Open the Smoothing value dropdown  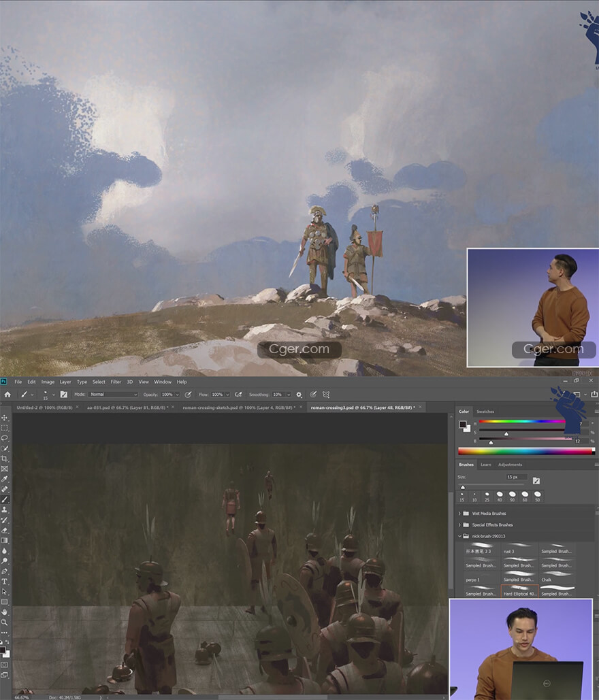click(x=289, y=395)
